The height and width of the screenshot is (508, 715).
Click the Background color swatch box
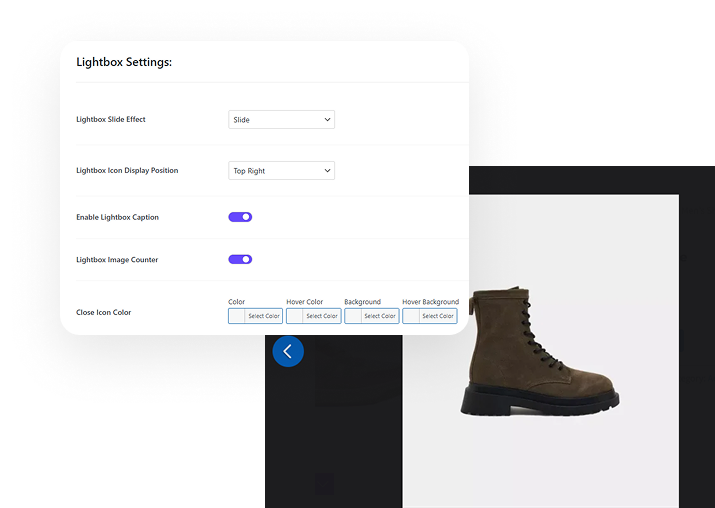click(353, 316)
